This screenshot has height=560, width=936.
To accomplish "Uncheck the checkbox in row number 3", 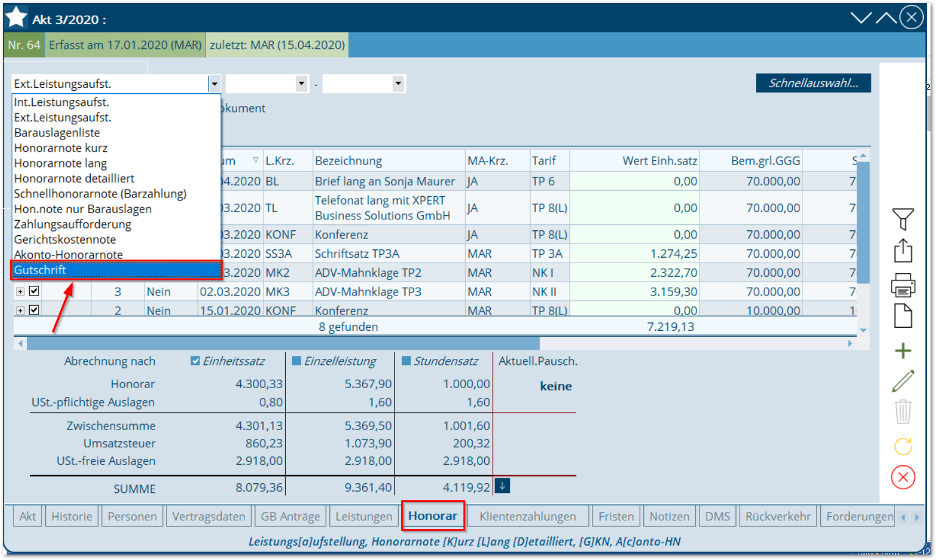I will 34,291.
